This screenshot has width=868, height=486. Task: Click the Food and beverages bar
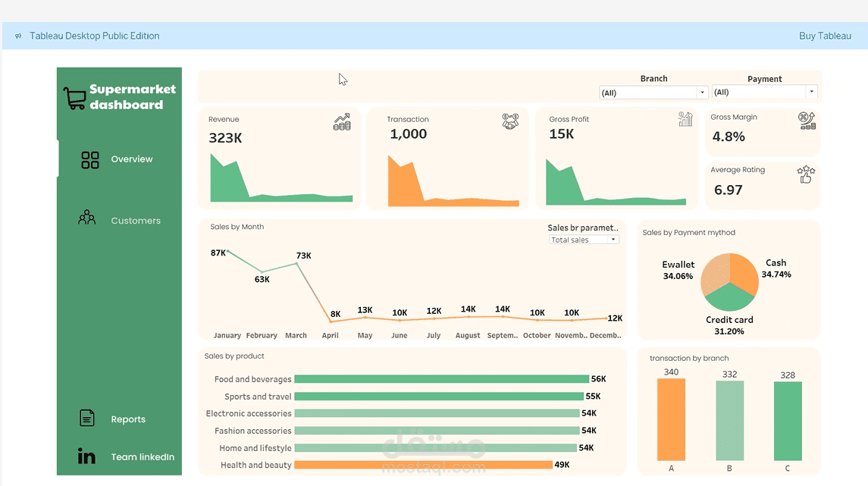pos(441,379)
